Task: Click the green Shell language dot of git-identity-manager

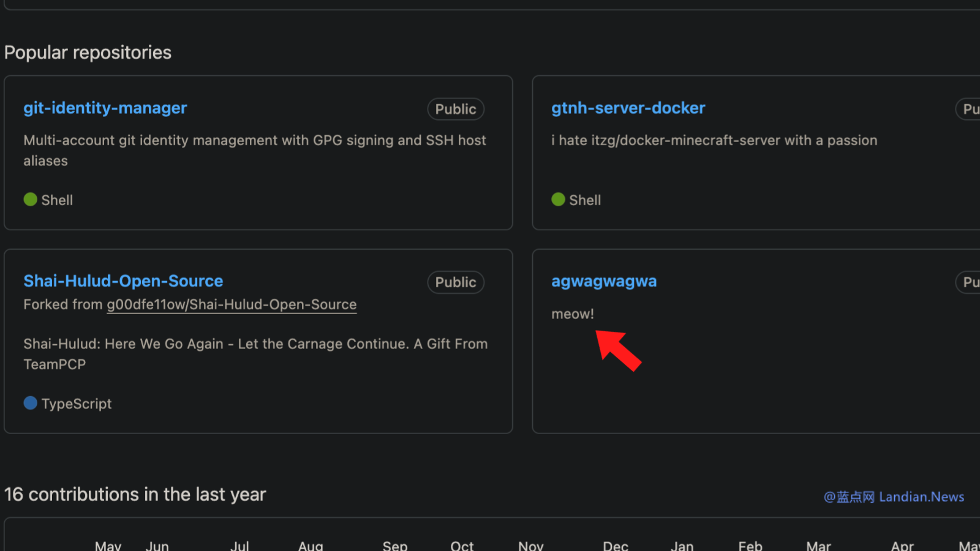Action: tap(31, 200)
